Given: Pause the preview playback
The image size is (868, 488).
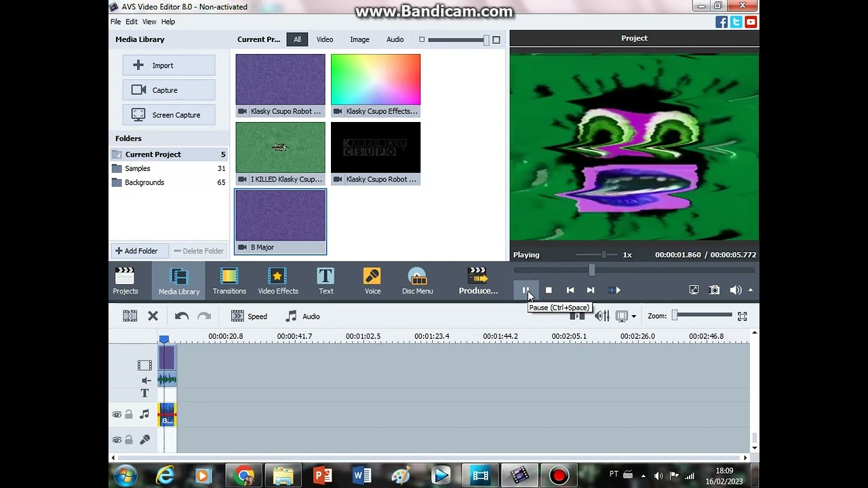Looking at the screenshot, I should (526, 290).
